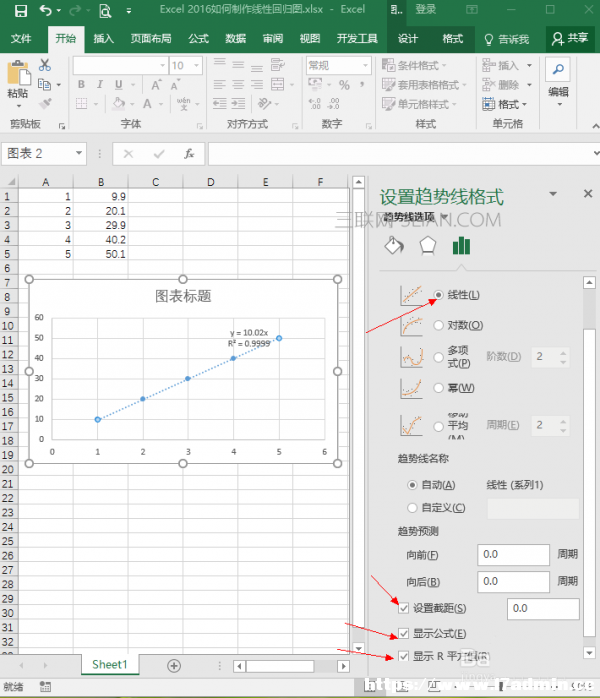Click the Increase Decimal icon
Image resolution: width=600 pixels, height=698 pixels.
[315, 104]
